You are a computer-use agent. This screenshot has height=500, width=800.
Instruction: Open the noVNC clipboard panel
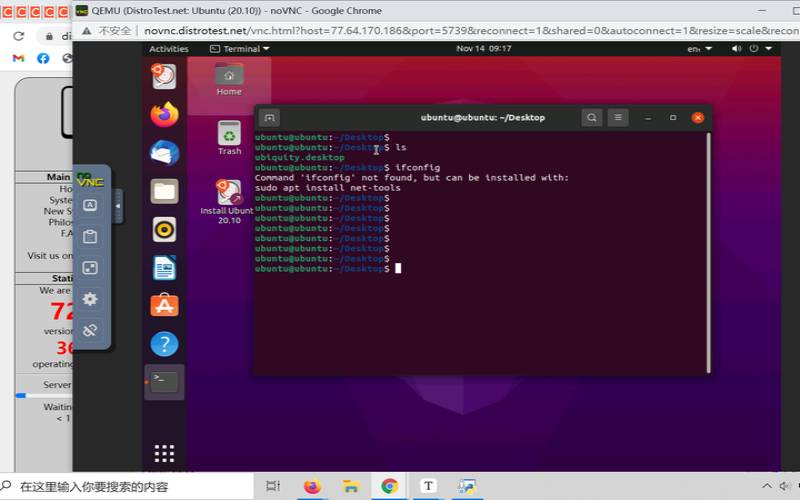pos(90,236)
